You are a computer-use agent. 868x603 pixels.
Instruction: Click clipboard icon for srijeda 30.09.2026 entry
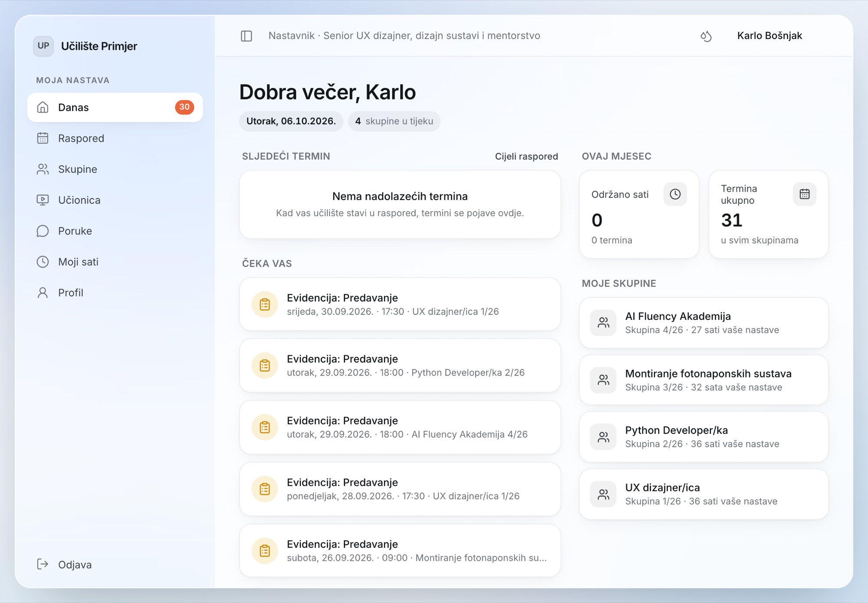(x=265, y=305)
